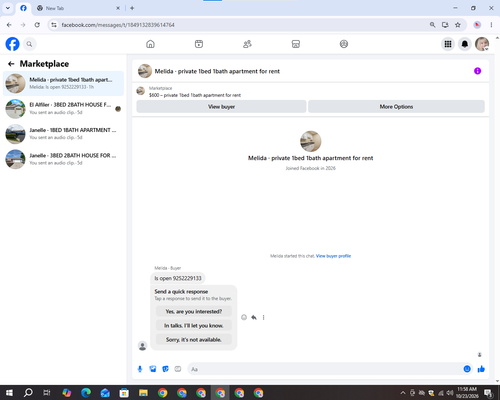Screen dimensions: 500x400
Task: Select El Alfiler 3BED 2BATH HOUSE conversation
Action: point(63,109)
